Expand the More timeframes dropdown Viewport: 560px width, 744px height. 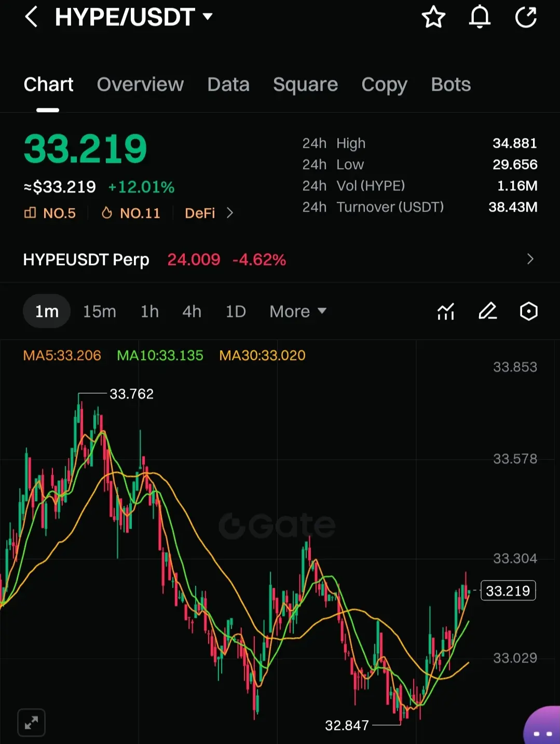pyautogui.click(x=298, y=311)
